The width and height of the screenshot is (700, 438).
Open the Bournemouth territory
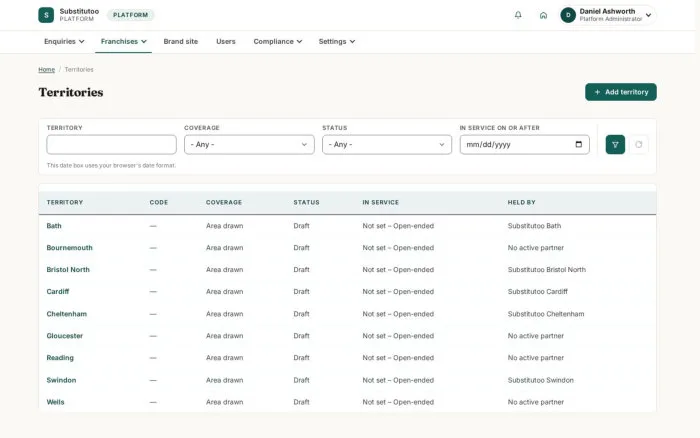69,248
